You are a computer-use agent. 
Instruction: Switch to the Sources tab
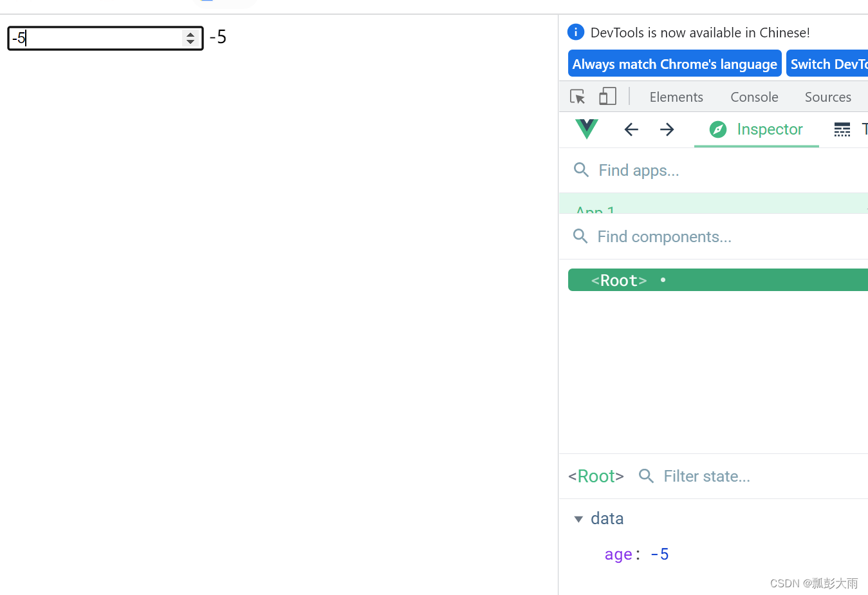coord(827,97)
